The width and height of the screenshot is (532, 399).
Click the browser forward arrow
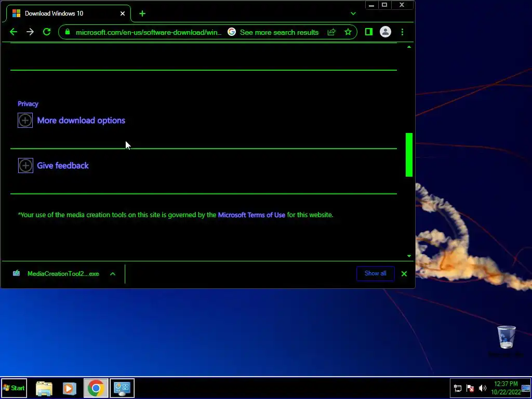pyautogui.click(x=30, y=32)
